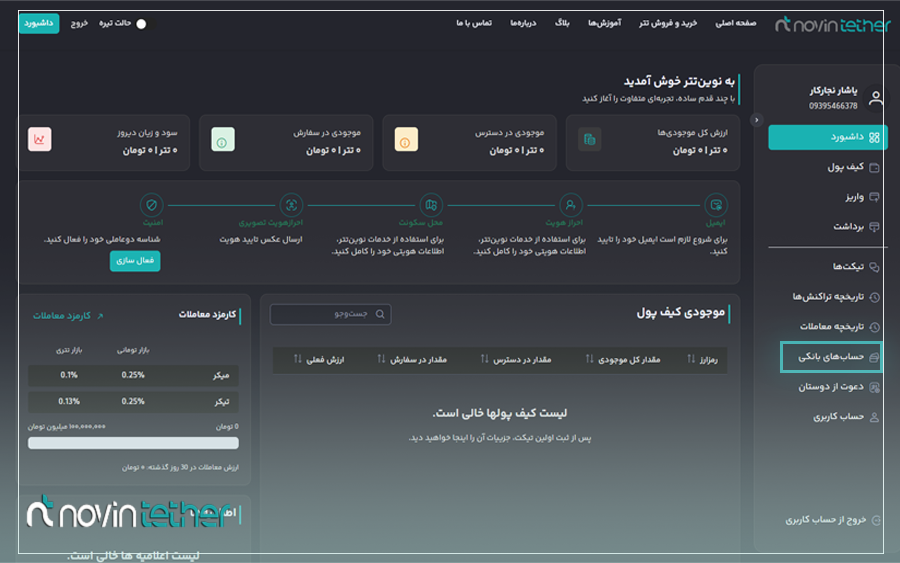
Task: Sort by مقدار در دسترس column
Action: 516,359
